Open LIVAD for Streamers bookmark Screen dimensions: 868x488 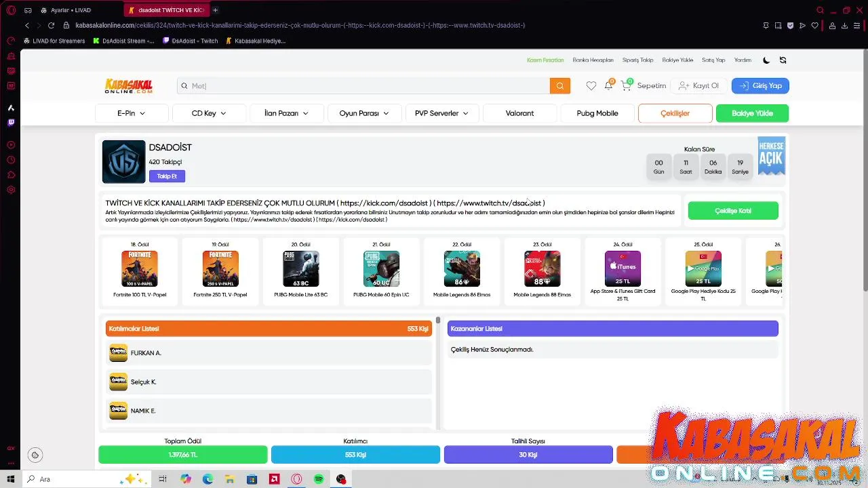54,41
